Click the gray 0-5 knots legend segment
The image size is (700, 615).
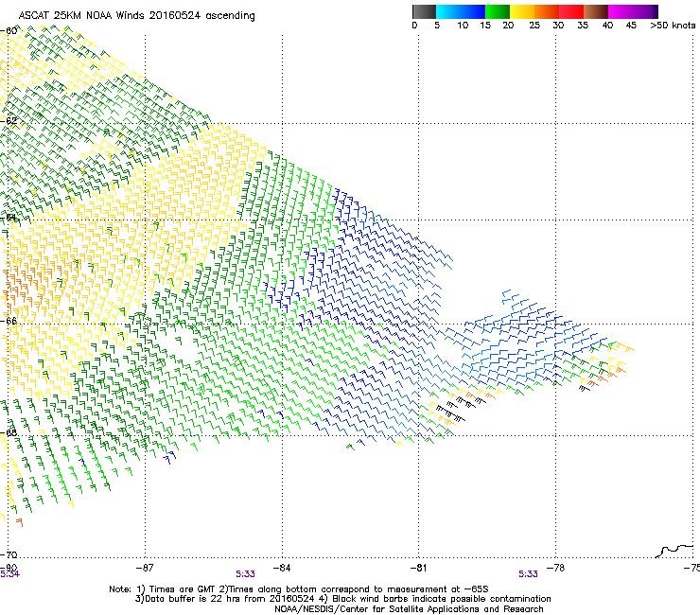click(424, 11)
